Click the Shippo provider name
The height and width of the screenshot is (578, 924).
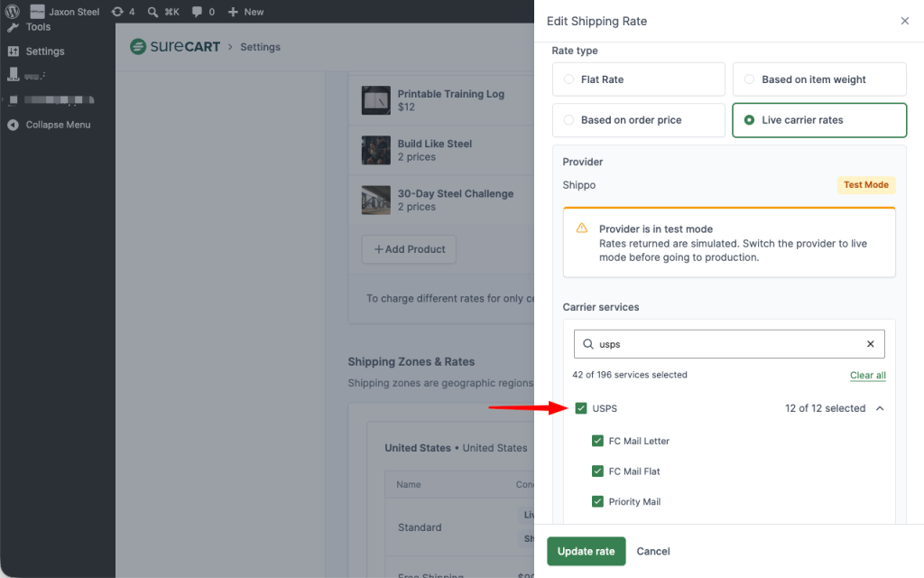pos(578,184)
